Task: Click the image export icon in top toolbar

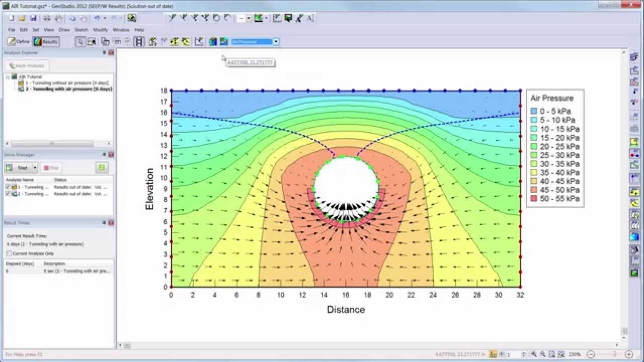Action: point(131,18)
